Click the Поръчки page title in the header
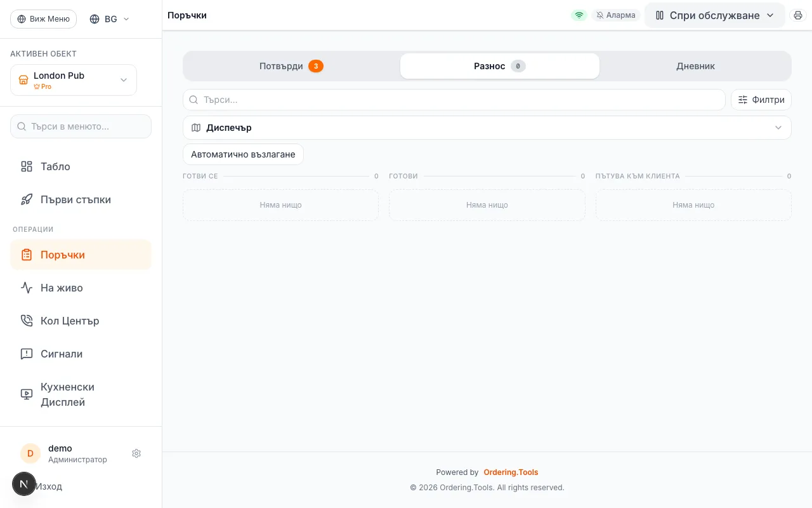Viewport: 812px width, 508px height. (x=187, y=15)
